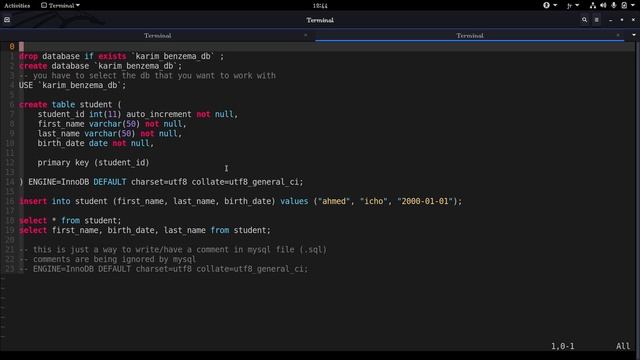The height and width of the screenshot is (360, 640).
Task: Click the clock in the top bar
Action: [320, 5]
